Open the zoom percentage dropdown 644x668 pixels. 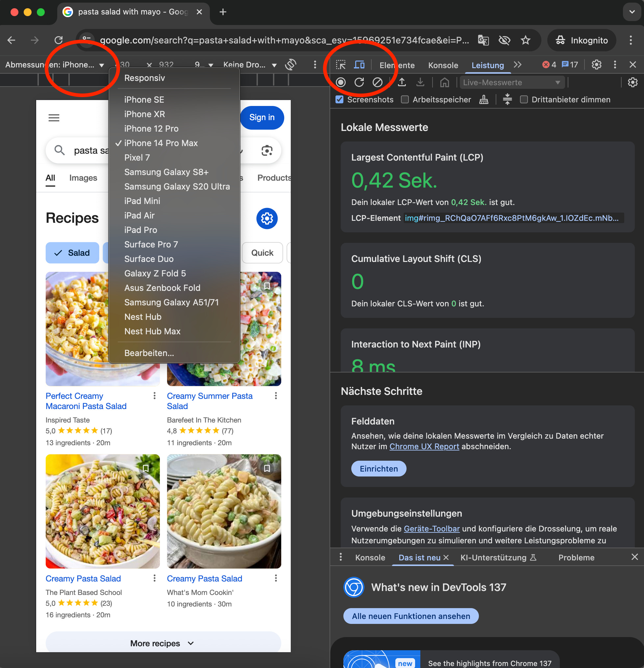[204, 65]
